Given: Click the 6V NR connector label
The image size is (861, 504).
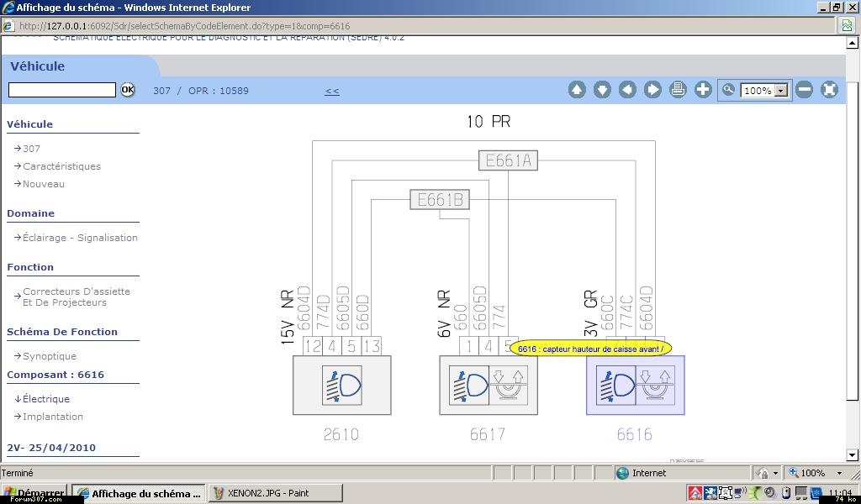Looking at the screenshot, I should 444,313.
